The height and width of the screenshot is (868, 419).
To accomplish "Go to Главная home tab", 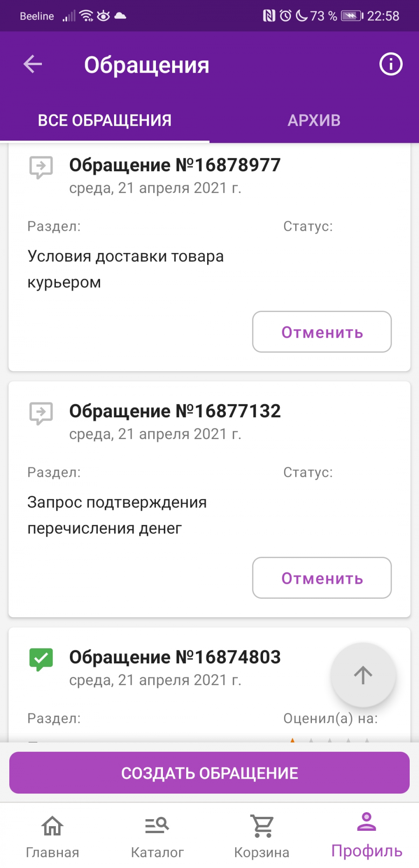I will 52,835.
